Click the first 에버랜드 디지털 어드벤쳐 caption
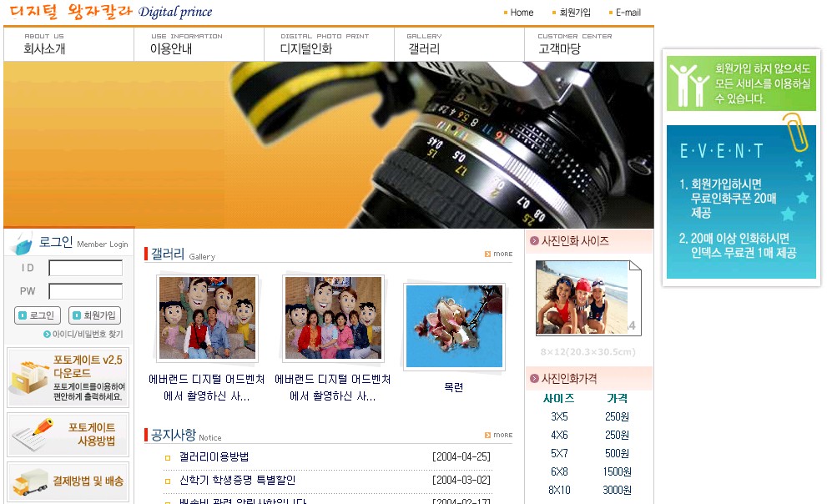This screenshot has width=827, height=504. (207, 387)
